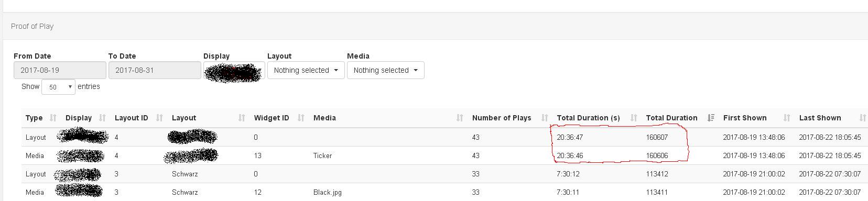Sort Media column using sort arrows
The height and width of the screenshot is (201, 868).
tap(460, 118)
